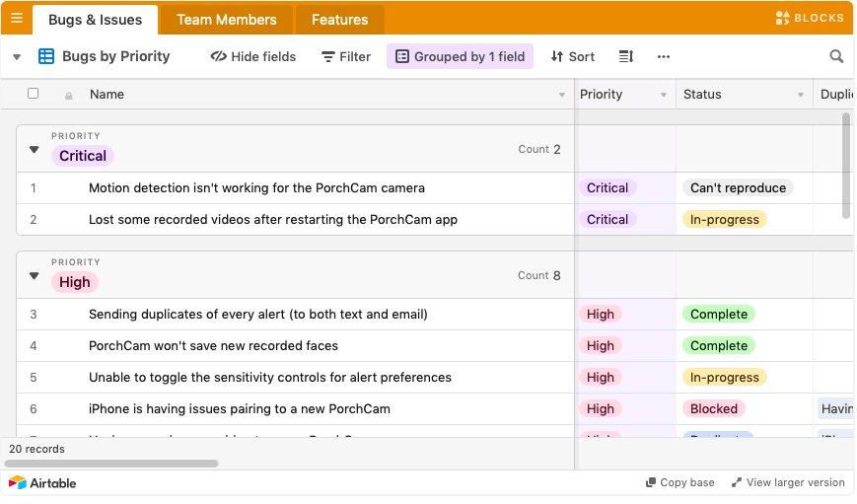Screen dimensions: 857x504
Task: Collapse the Critical priority group
Action: pyautogui.click(x=34, y=150)
